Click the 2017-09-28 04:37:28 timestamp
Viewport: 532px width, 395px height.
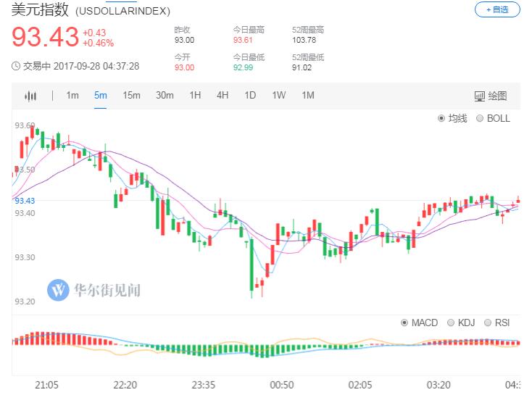(96, 66)
